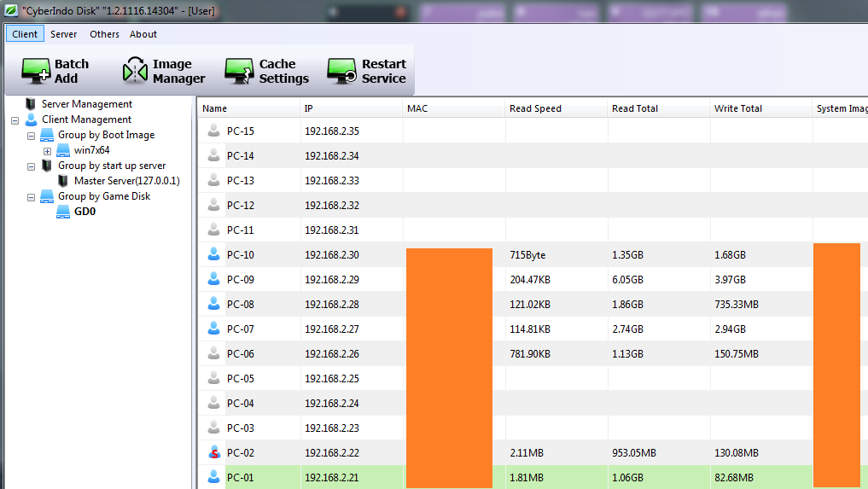Click the 1.81MB read speed cell
The height and width of the screenshot is (489, 868).
[x=527, y=477]
